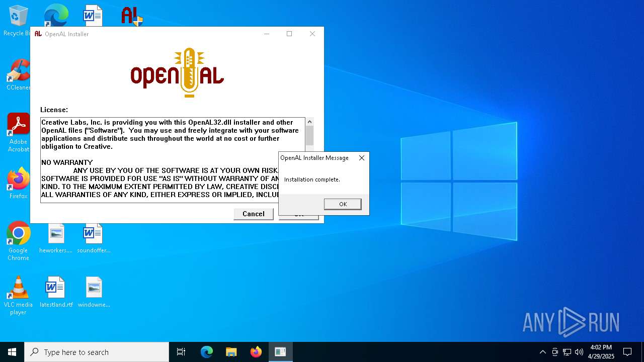Viewport: 644px width, 362px height.
Task: Click inside the license text box
Action: point(173,160)
